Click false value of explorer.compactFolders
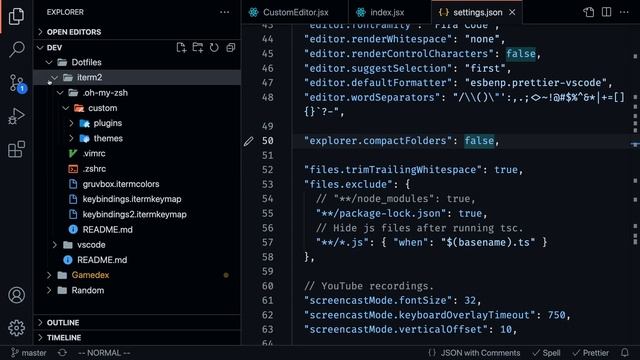This screenshot has height=360, width=640. tap(479, 141)
